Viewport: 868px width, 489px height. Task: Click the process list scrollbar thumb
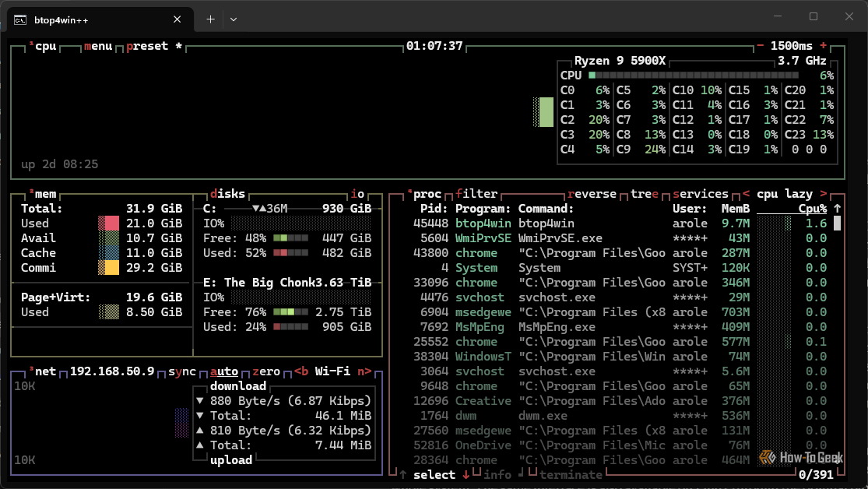[x=837, y=223]
